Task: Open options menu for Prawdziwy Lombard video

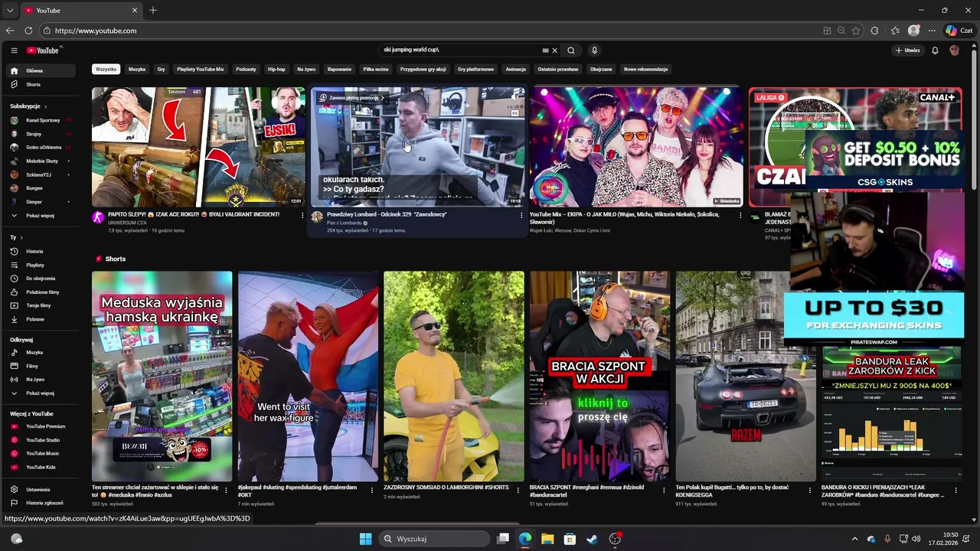Action: pyautogui.click(x=521, y=216)
